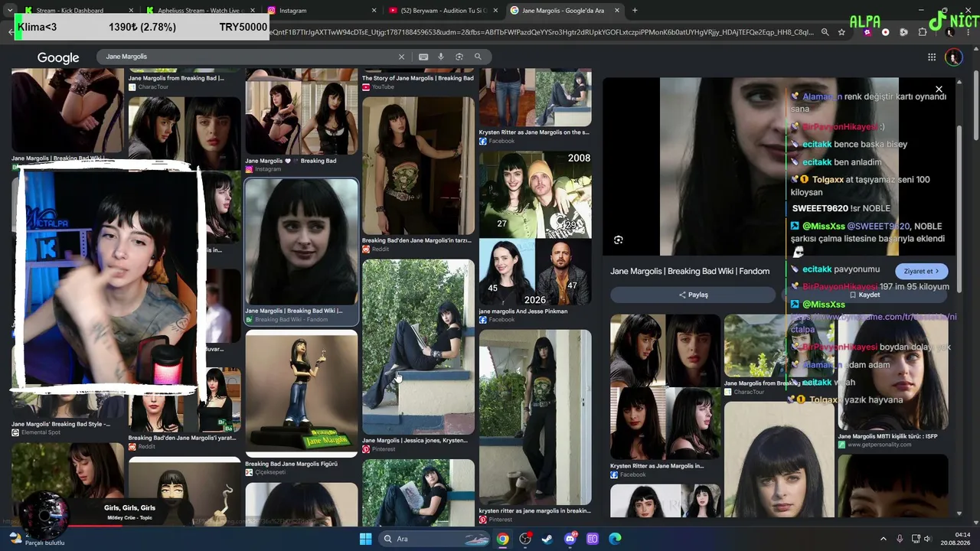Screen dimensions: 980x551
Task: Open the 2008 versus 2026 comparison image
Action: [x=535, y=228]
